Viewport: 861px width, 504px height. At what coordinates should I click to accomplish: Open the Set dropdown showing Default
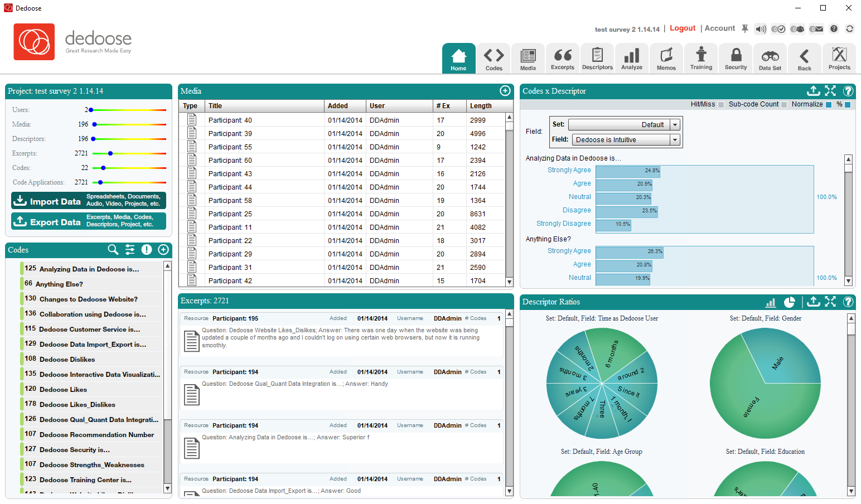624,125
